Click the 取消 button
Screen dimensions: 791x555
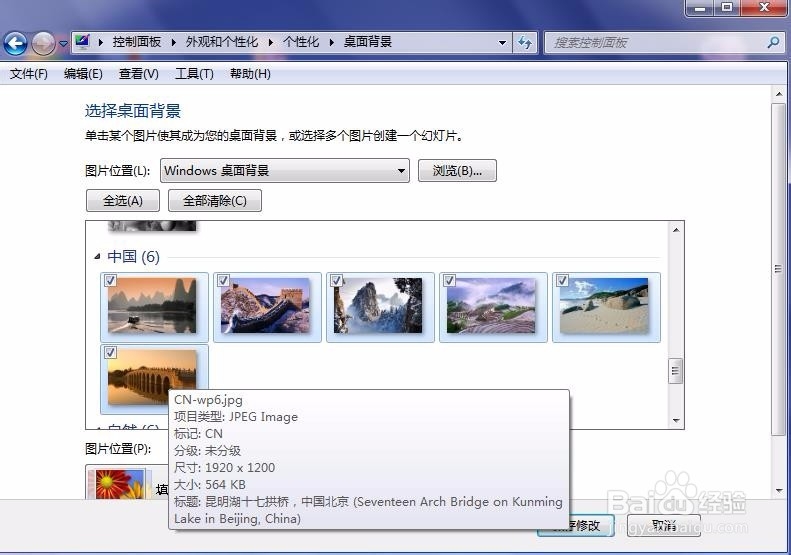(x=664, y=526)
